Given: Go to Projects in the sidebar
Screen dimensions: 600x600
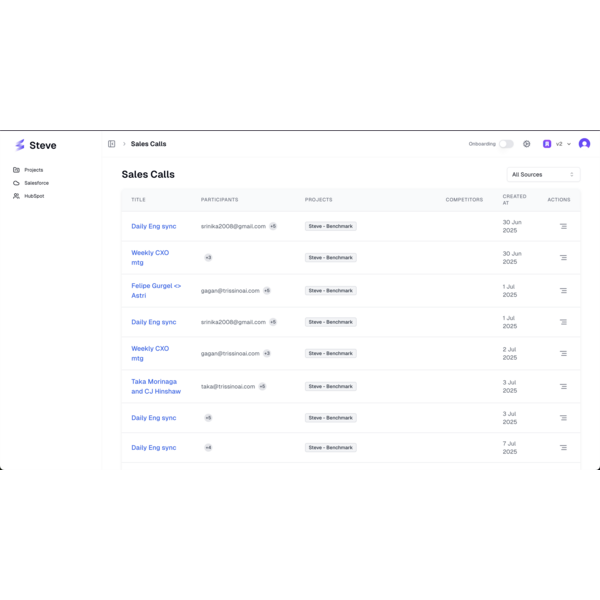Looking at the screenshot, I should 33,170.
